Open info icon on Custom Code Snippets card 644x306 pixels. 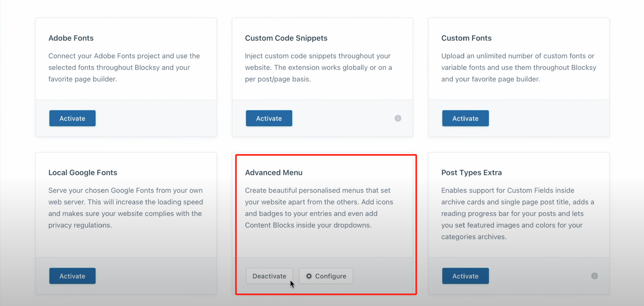coord(398,118)
